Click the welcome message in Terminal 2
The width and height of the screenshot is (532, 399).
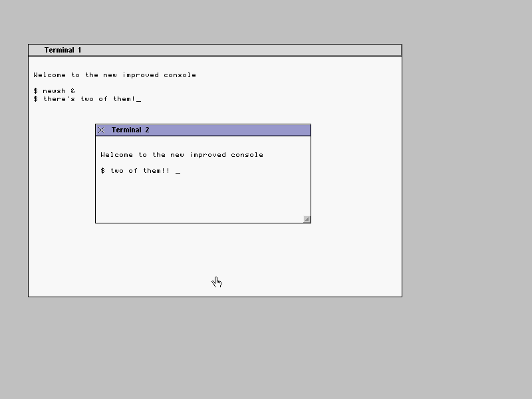pos(182,155)
